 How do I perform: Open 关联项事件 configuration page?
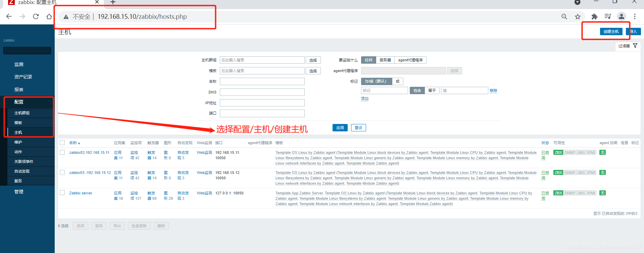click(24, 162)
